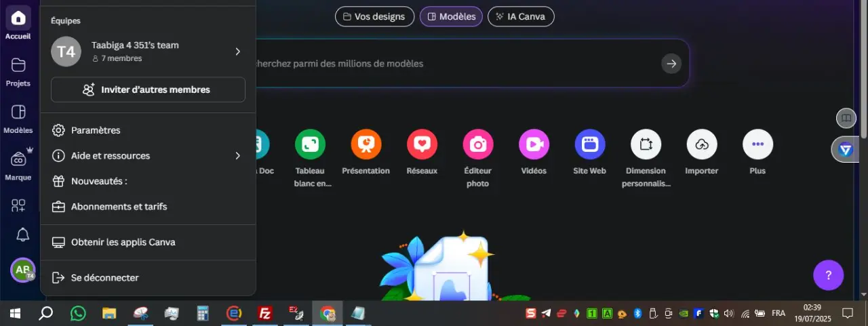Select Obtenir les applis Canva
This screenshot has width=868, height=326.
tap(148, 242)
